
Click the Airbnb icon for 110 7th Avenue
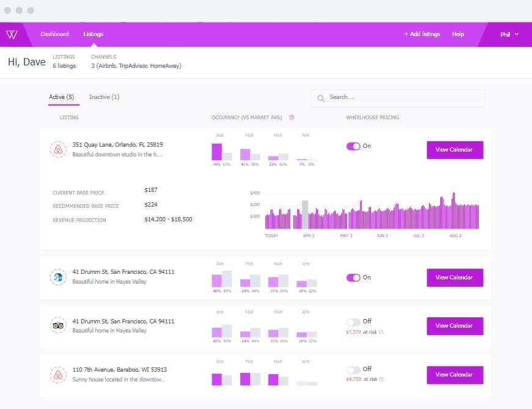(x=58, y=375)
